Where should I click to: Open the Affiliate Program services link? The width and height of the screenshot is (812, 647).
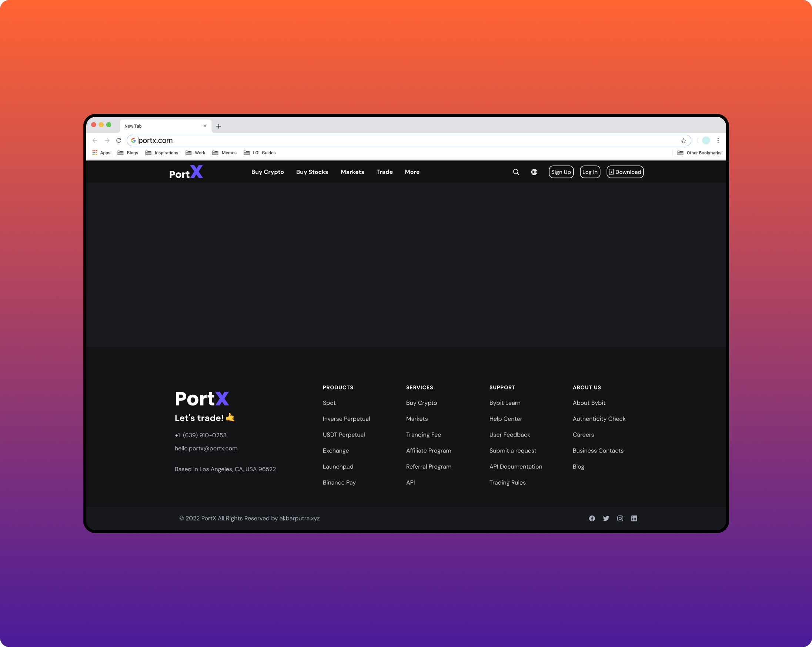428,450
